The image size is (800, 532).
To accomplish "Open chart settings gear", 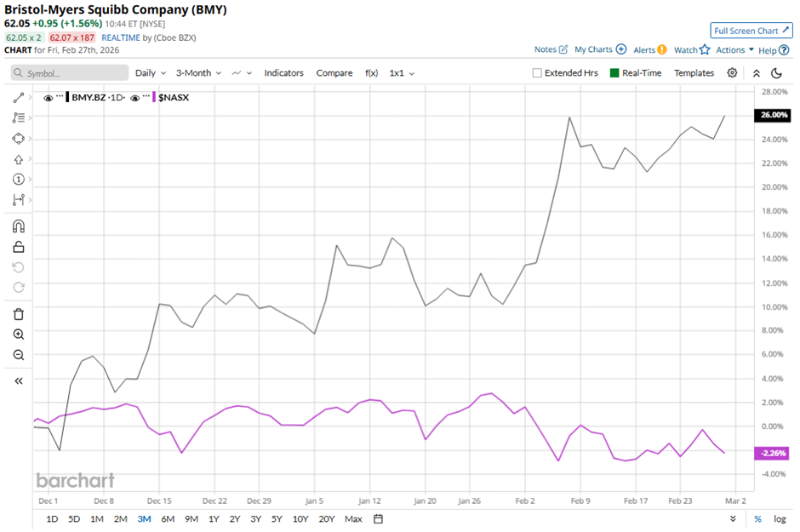I will coord(732,73).
